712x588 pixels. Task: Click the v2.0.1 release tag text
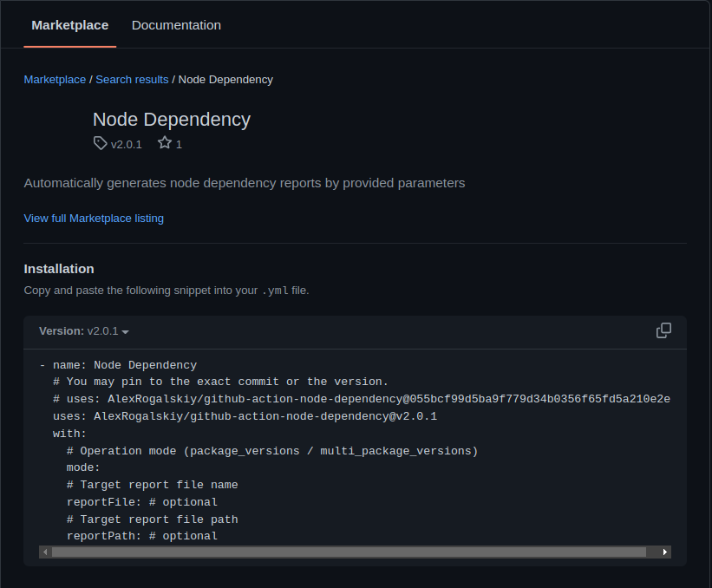pyautogui.click(x=127, y=145)
